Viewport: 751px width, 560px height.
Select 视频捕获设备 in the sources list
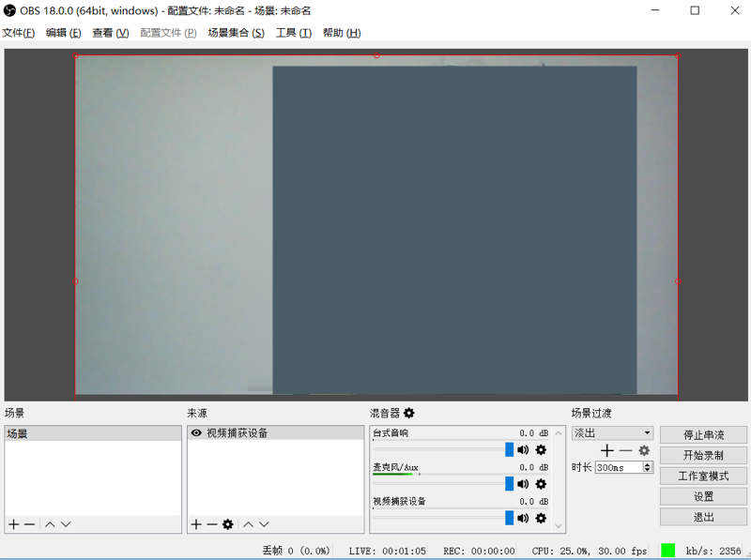pyautogui.click(x=275, y=433)
